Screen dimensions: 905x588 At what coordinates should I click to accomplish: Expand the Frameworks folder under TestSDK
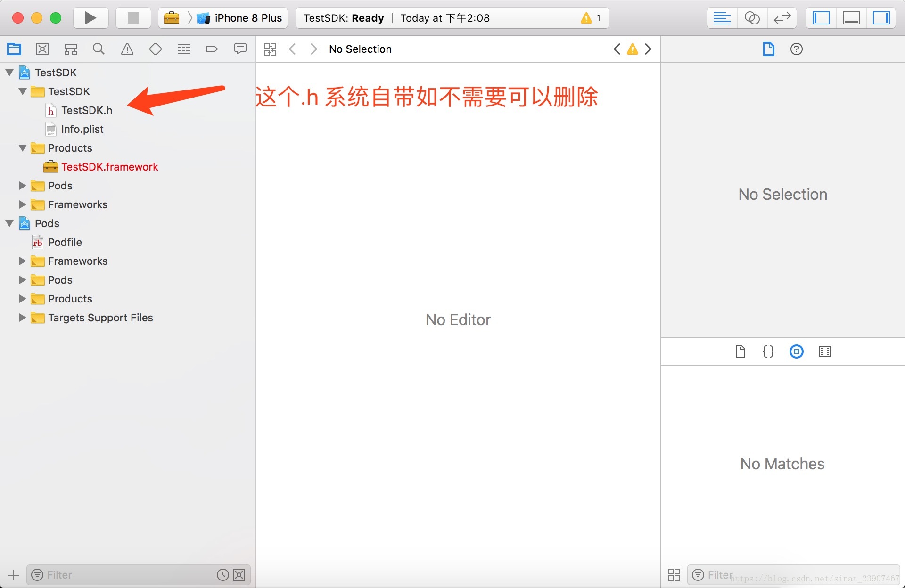tap(22, 204)
